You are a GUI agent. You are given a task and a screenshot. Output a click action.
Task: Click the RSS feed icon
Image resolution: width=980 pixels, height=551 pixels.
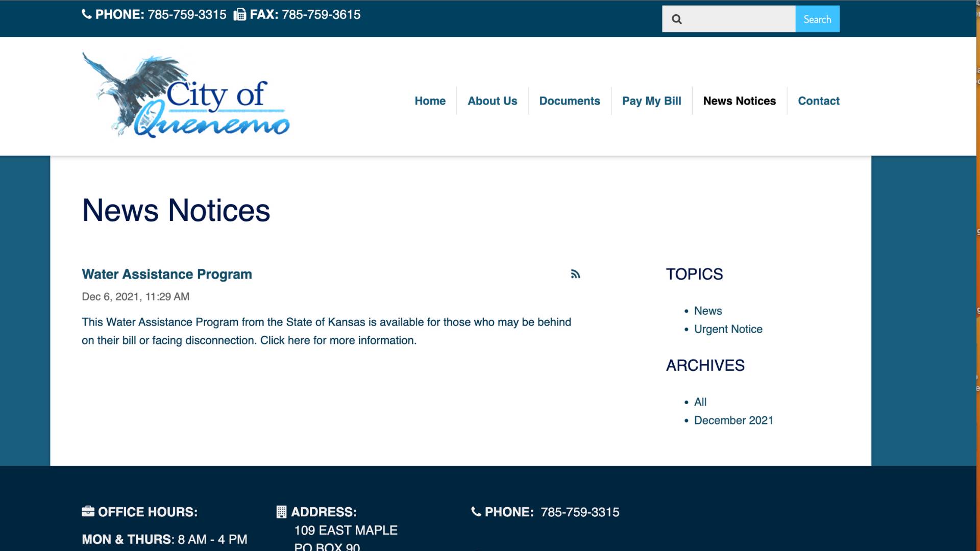[x=575, y=274]
